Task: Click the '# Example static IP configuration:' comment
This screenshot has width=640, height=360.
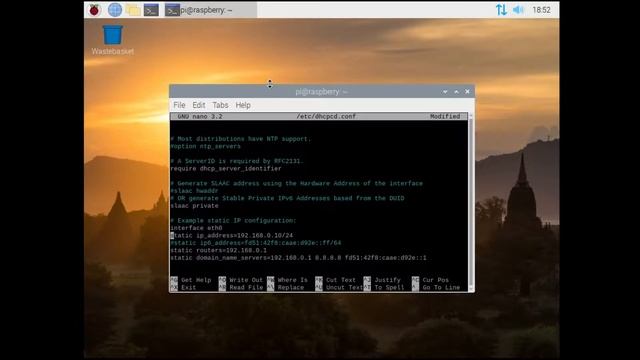Action: coord(233,220)
